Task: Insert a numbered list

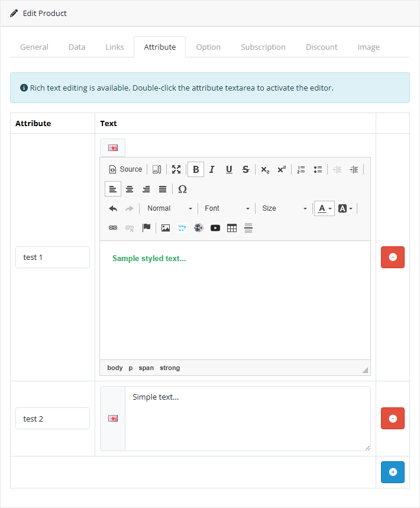Action: pos(301,169)
